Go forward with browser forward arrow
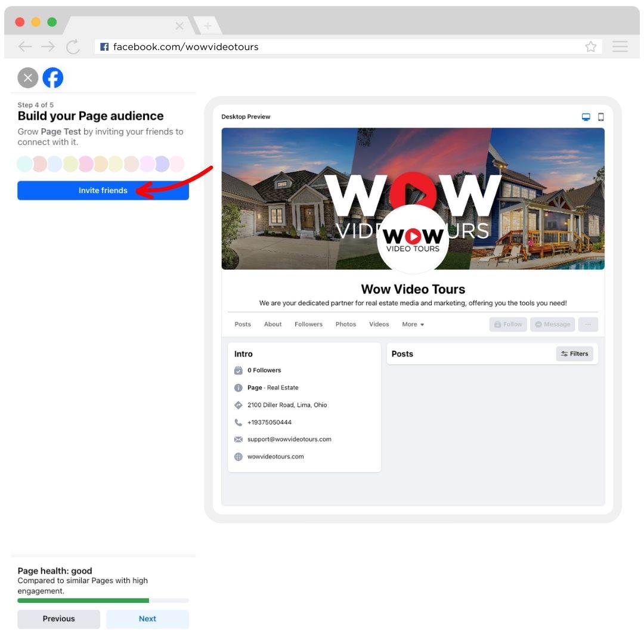The image size is (644, 644). pos(48,47)
